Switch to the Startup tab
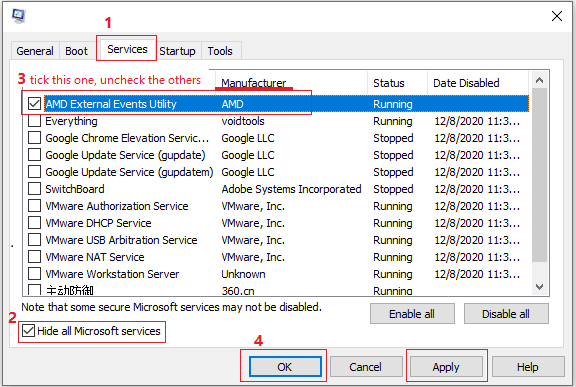This screenshot has width=576, height=387. click(177, 51)
